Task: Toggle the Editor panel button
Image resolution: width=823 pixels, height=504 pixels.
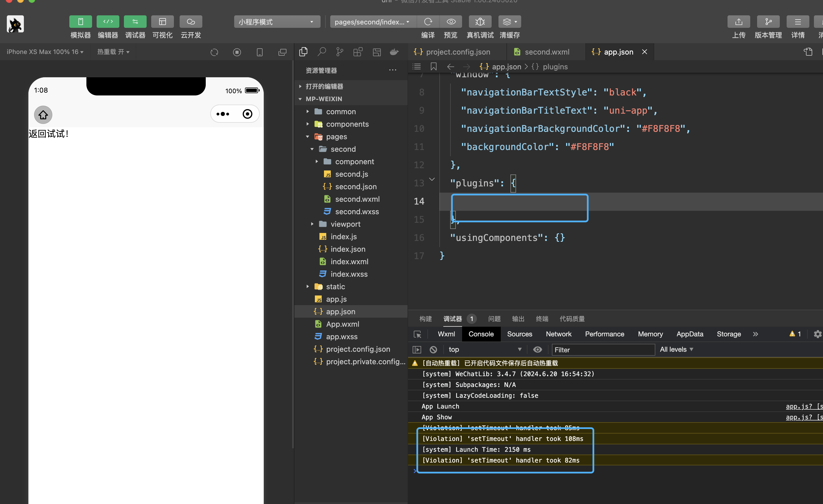Action: (107, 22)
